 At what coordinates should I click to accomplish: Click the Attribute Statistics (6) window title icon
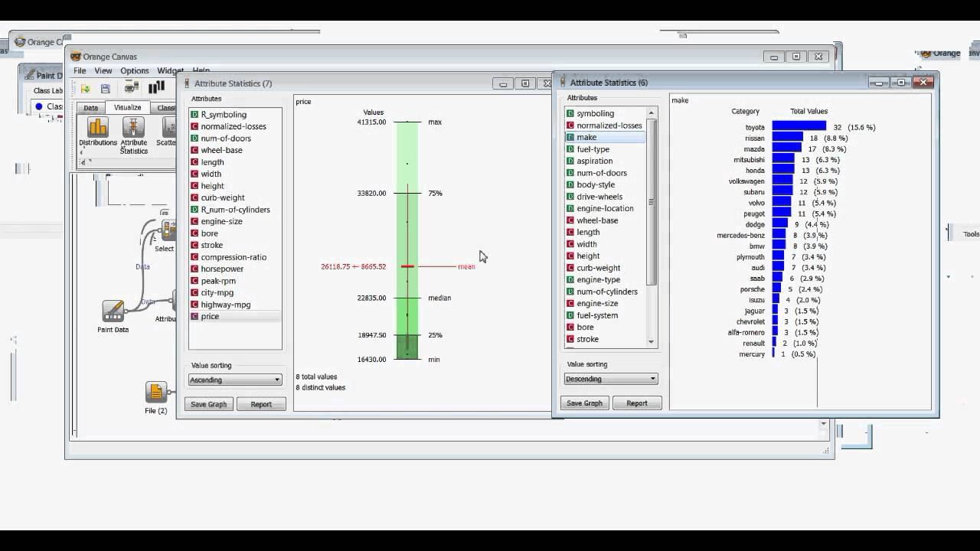[x=563, y=82]
